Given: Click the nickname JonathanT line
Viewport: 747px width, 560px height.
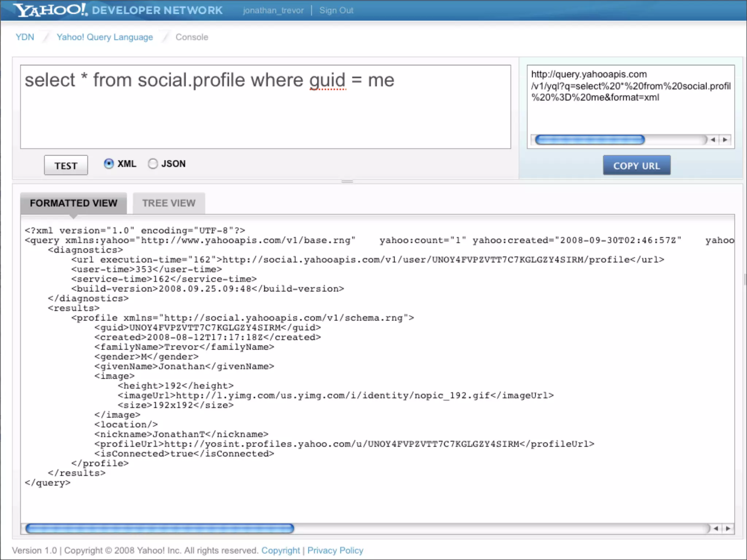Looking at the screenshot, I should (181, 434).
